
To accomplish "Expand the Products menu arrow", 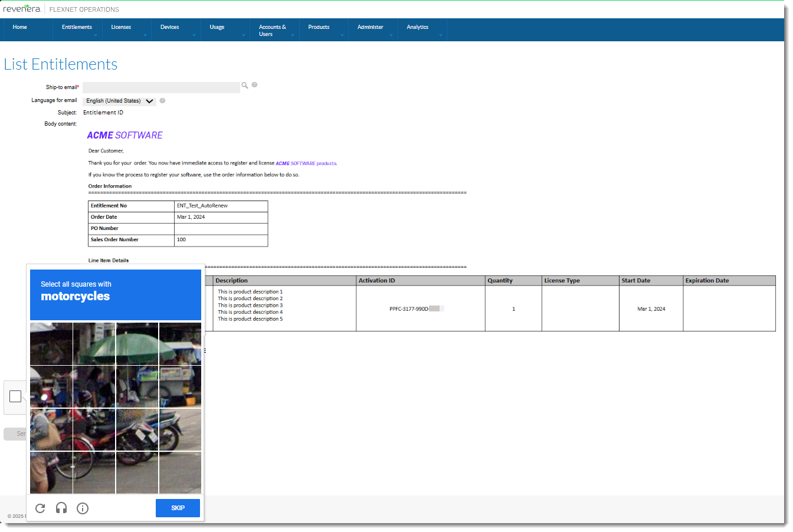I will click(342, 35).
